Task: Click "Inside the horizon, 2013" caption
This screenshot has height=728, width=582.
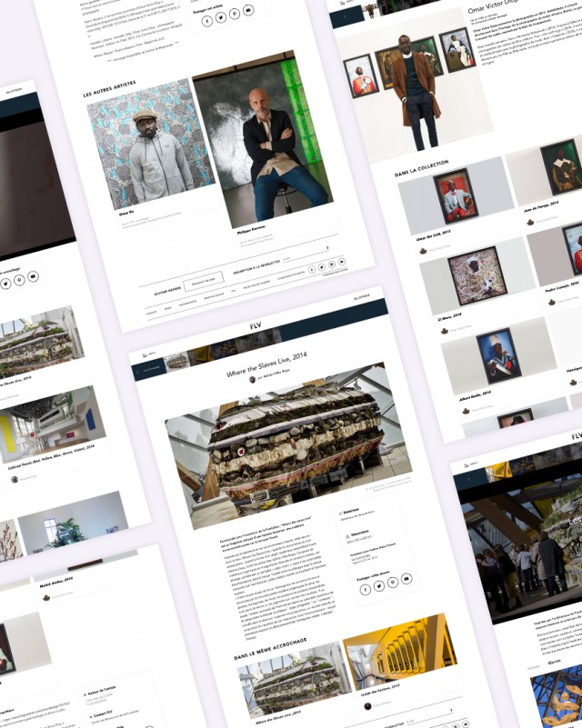Action: tap(379, 690)
